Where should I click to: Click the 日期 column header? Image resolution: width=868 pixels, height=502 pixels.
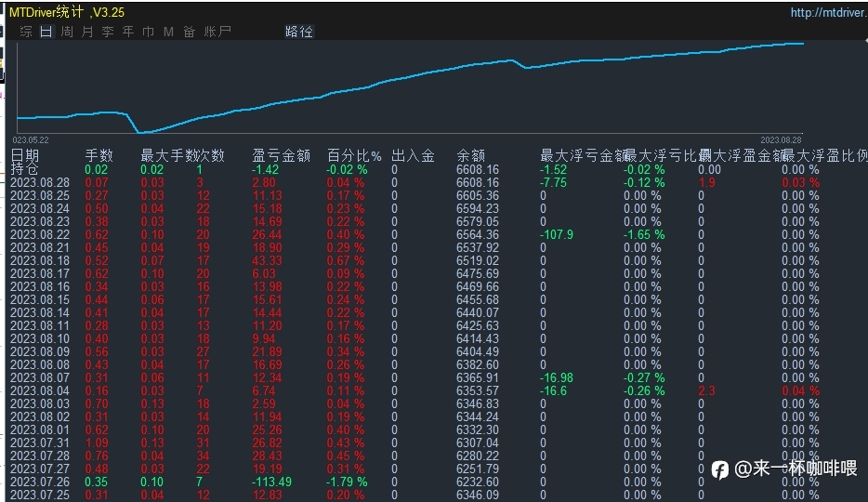click(25, 155)
